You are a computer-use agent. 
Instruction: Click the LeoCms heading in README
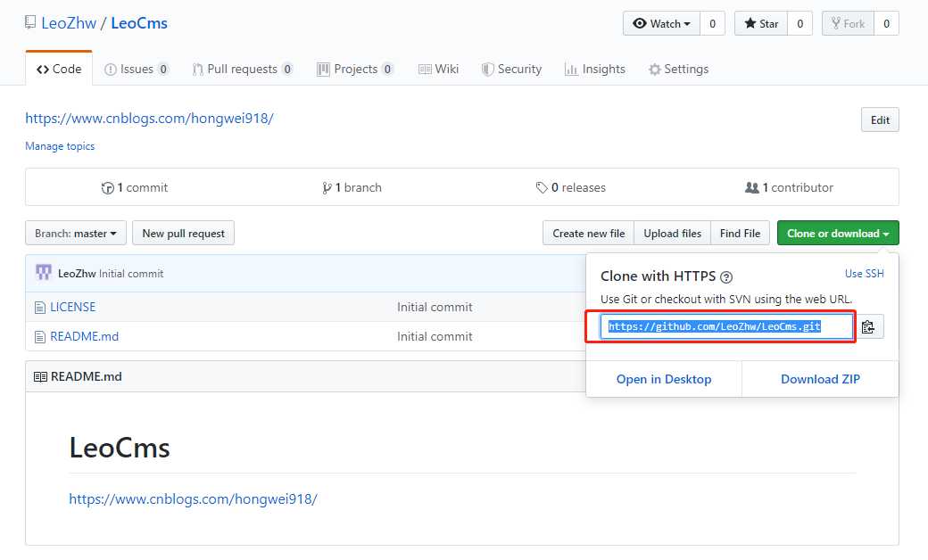point(120,448)
